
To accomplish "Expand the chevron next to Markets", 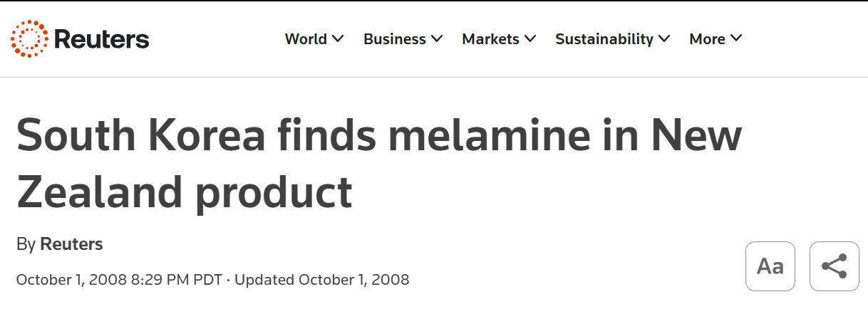I will (x=529, y=38).
